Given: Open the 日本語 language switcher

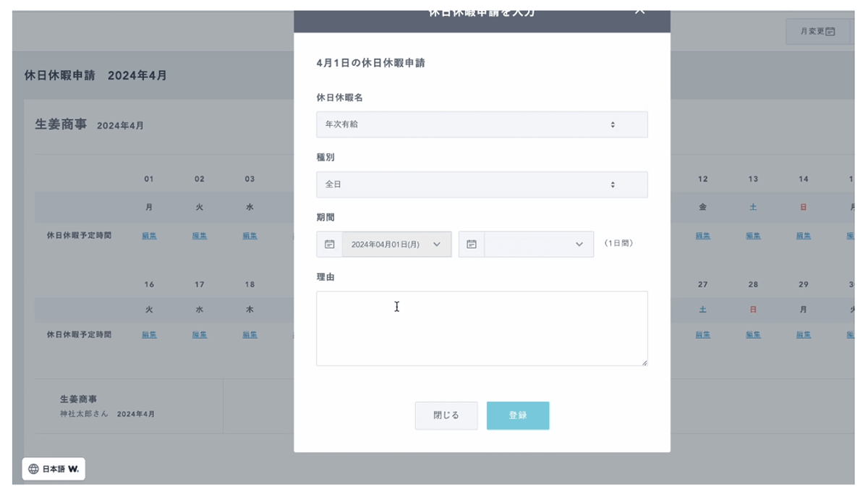Looking at the screenshot, I should tap(54, 469).
